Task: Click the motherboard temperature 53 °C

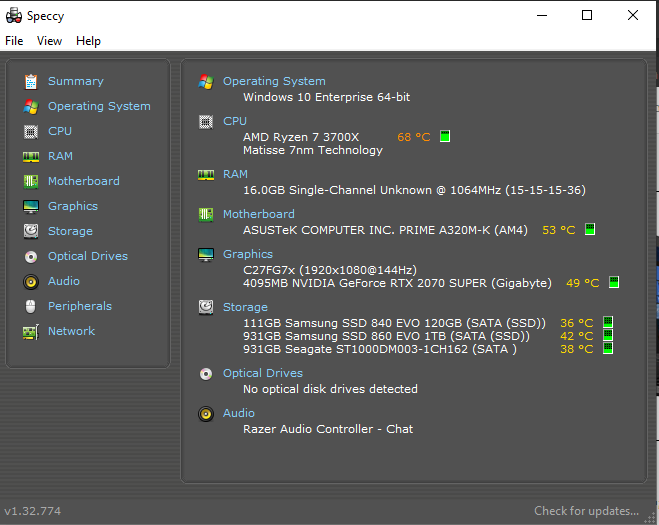Action: (559, 230)
